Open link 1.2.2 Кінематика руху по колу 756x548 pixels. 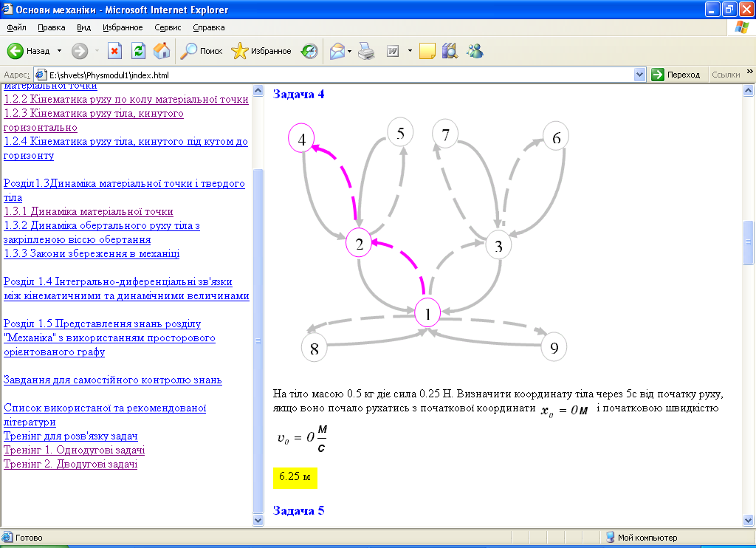[126, 100]
